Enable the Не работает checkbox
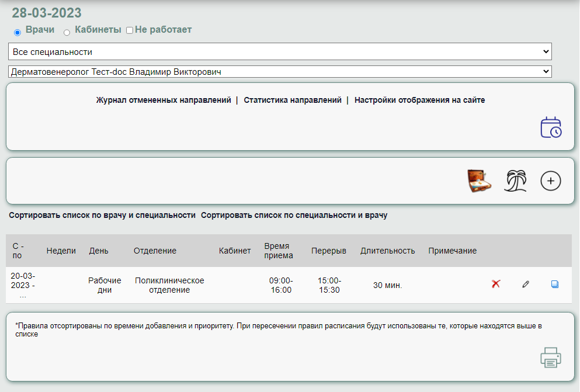This screenshot has width=580, height=392. click(130, 30)
